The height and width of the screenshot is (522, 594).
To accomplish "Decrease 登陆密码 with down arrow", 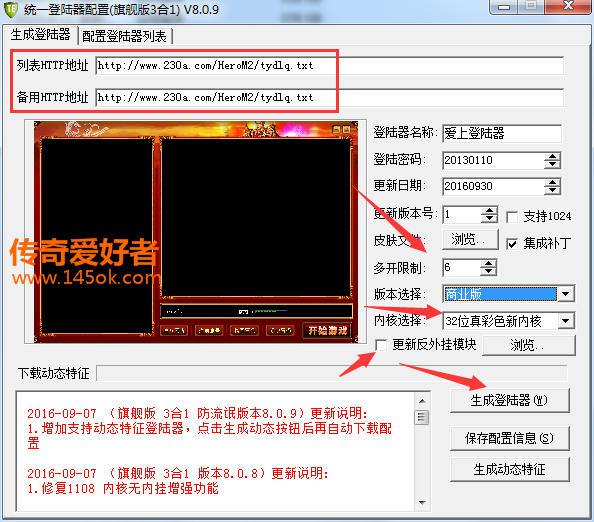I will click(x=553, y=164).
